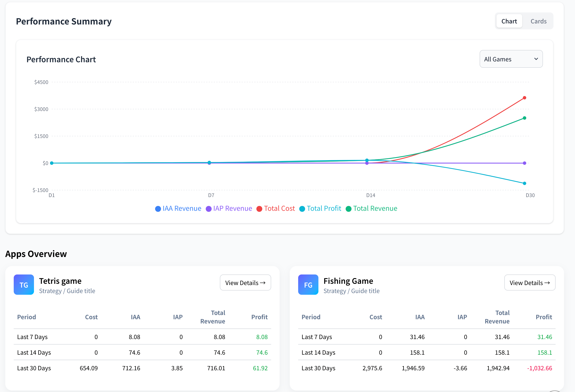The image size is (575, 392).
Task: Toggle Total Cost legend series
Action: (276, 208)
